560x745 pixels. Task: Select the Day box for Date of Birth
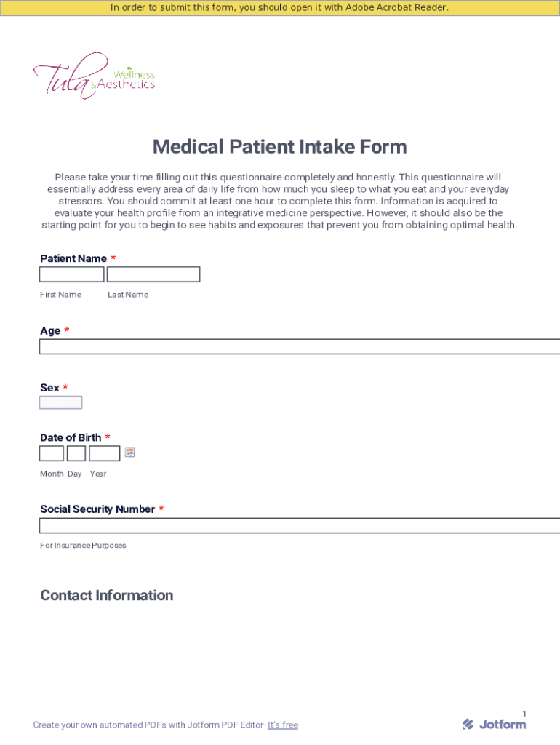76,453
